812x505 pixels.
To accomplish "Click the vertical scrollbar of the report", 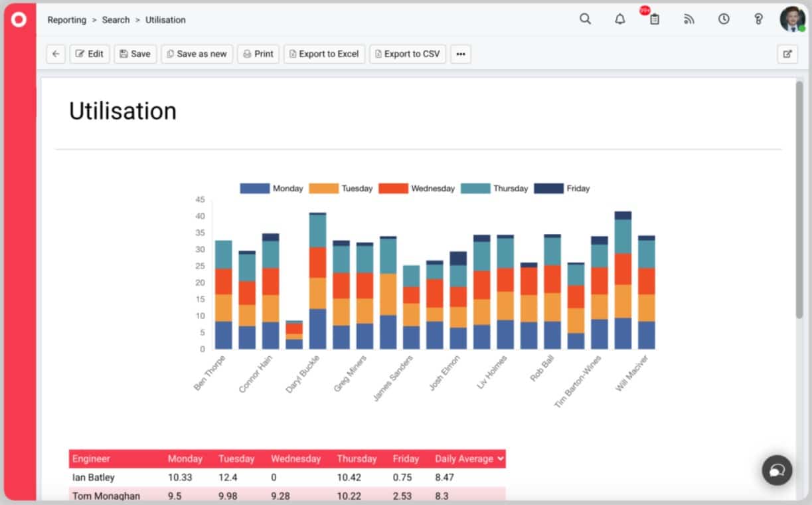I will coord(799,199).
